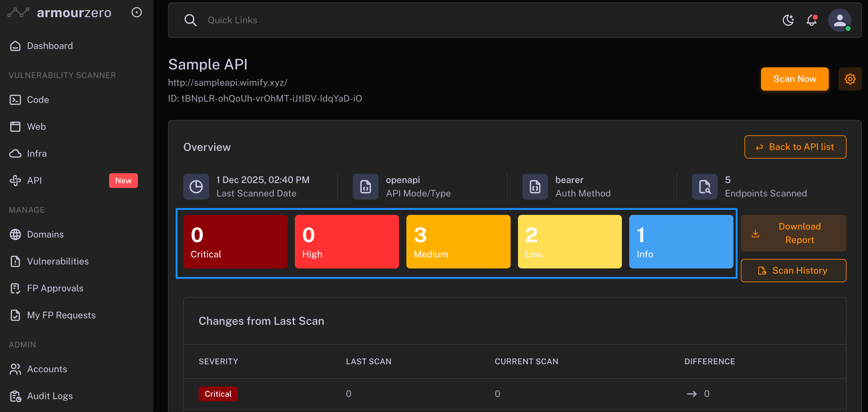Open the API scanner menu item

[34, 180]
